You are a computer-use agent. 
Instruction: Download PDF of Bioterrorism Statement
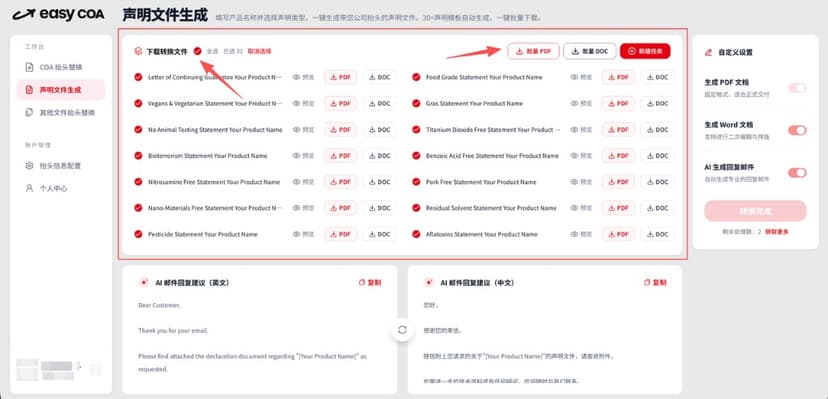[340, 156]
